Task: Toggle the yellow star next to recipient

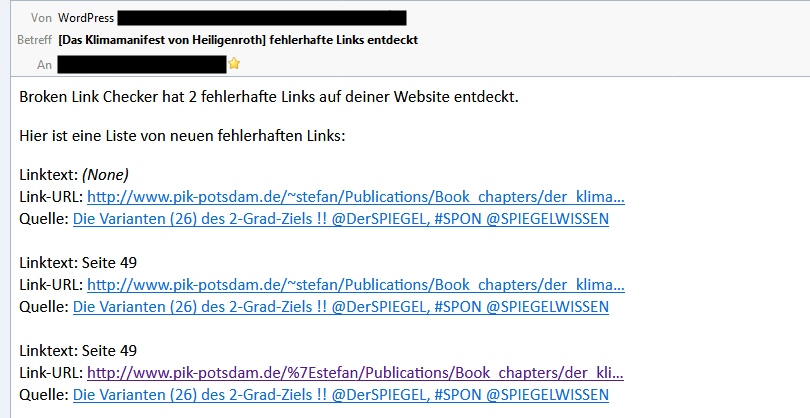Action: click(x=235, y=64)
